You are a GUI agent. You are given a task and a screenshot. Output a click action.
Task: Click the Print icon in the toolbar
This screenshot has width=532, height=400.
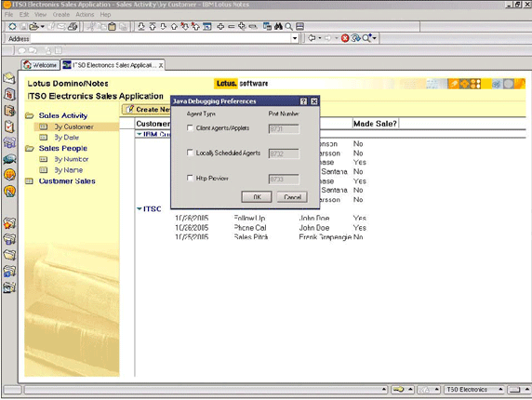click(x=73, y=26)
